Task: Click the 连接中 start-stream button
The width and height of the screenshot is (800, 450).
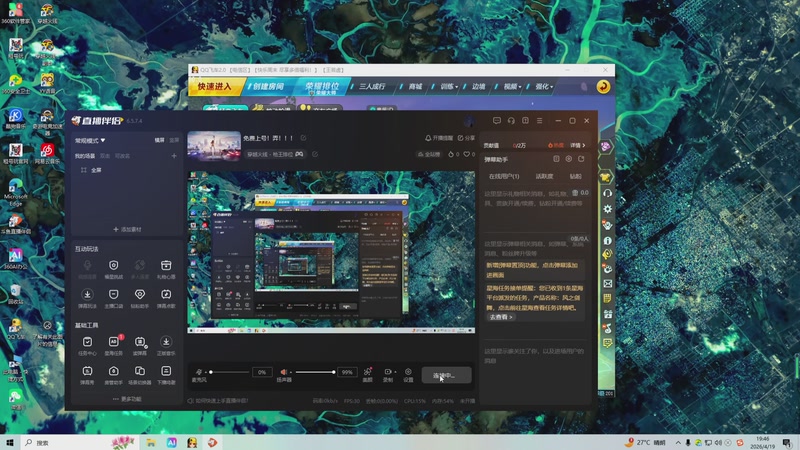Action: click(446, 376)
